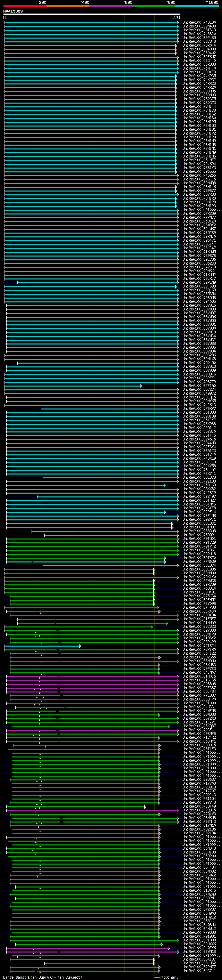Open hit UniRef100_Q43820
The image size is (222, 980).
tap(199, 34)
